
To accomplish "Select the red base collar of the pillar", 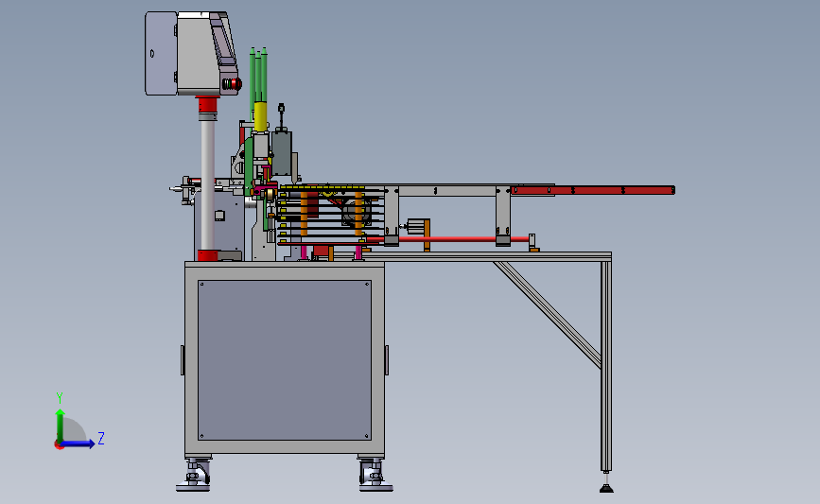I will [x=208, y=255].
